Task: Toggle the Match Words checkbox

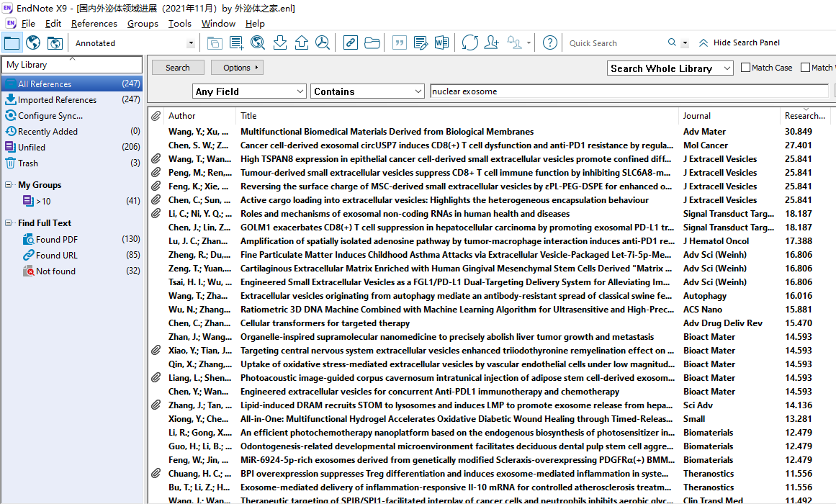Action: (x=805, y=67)
